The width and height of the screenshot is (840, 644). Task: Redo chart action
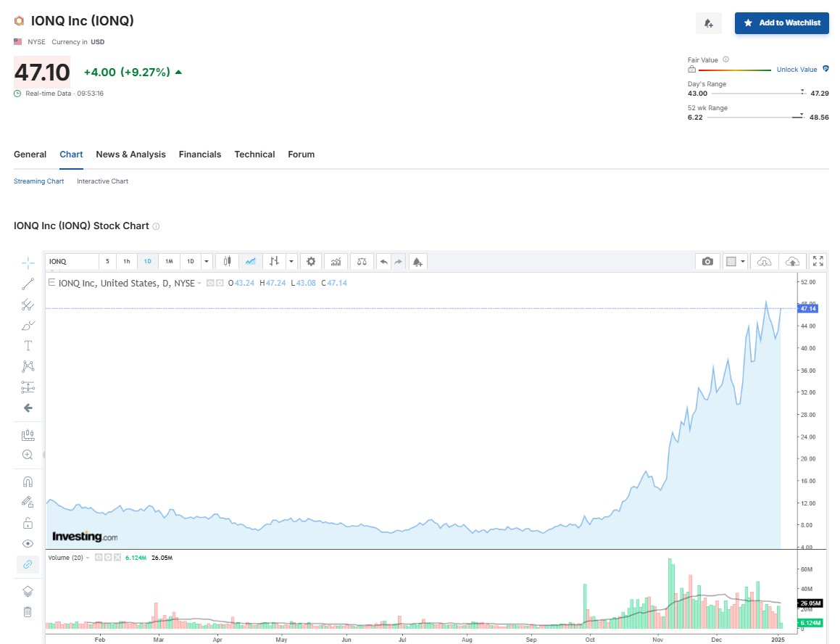point(398,262)
